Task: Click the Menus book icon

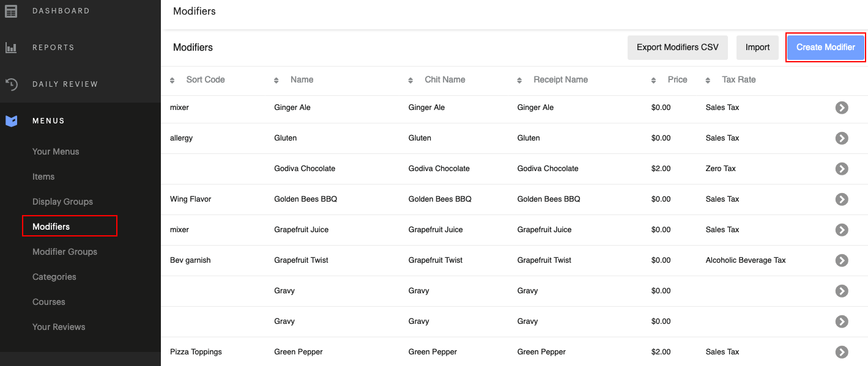Action: [x=11, y=121]
